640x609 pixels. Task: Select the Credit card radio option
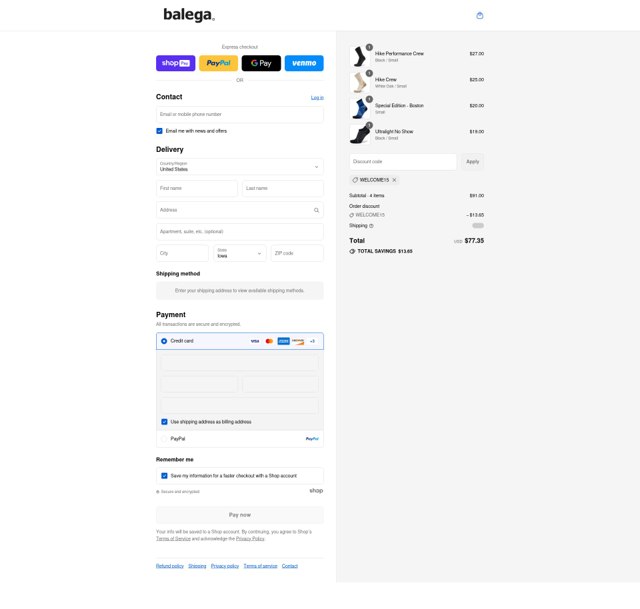point(164,341)
